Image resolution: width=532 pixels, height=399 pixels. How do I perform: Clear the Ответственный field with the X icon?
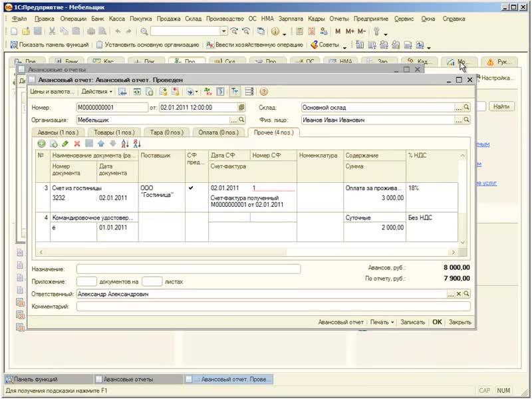[x=458, y=293]
